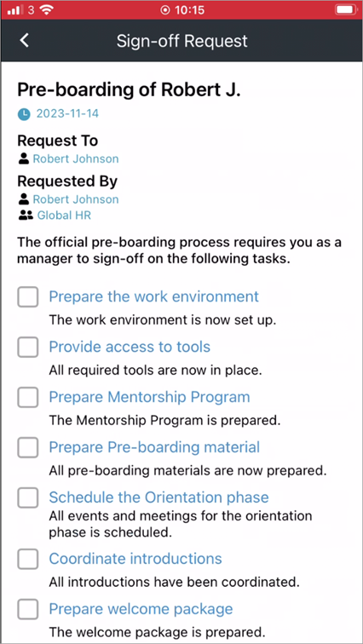
Task: Open the Global HR link
Action: (x=64, y=216)
